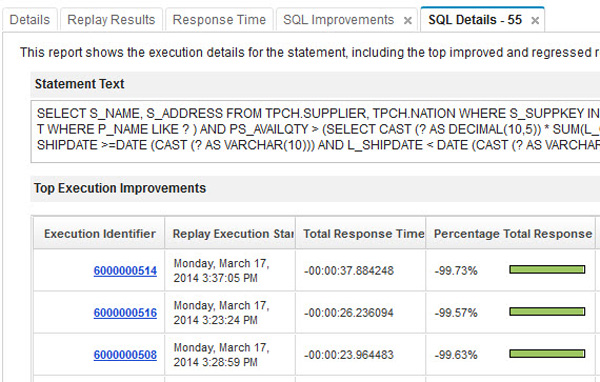Image resolution: width=600 pixels, height=382 pixels.
Task: Sort by Execution Identifier column header
Action: 99,233
